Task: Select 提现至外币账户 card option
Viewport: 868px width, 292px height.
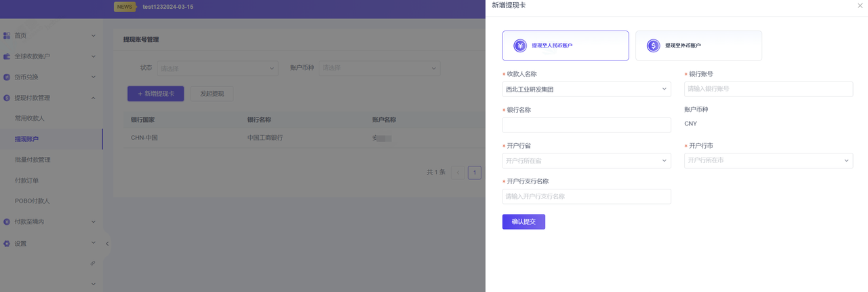Action: 698,45
